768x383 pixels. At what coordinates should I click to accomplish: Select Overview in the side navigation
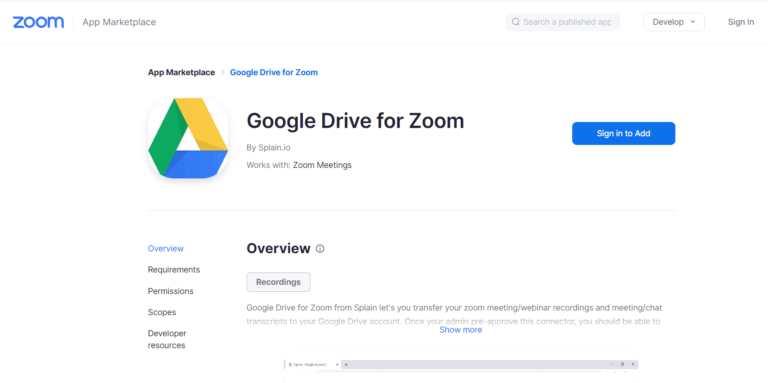(x=166, y=248)
